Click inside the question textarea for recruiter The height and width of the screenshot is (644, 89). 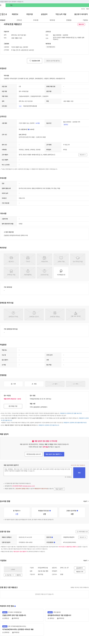38,471
